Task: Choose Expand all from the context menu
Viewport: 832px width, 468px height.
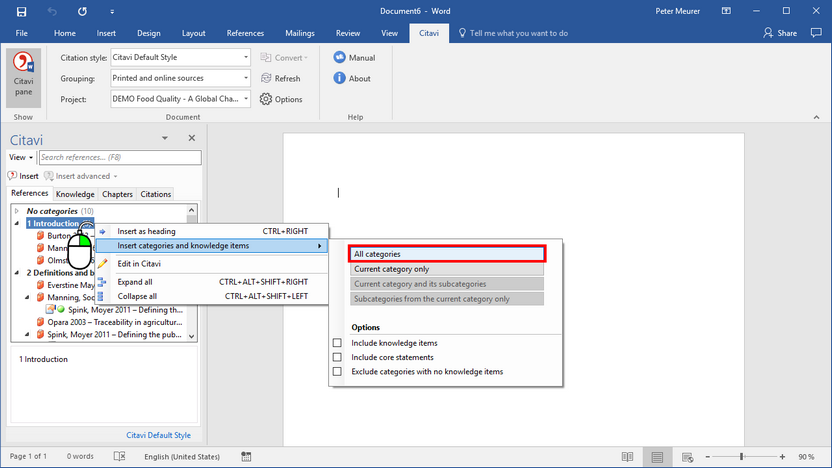Action: pyautogui.click(x=212, y=282)
